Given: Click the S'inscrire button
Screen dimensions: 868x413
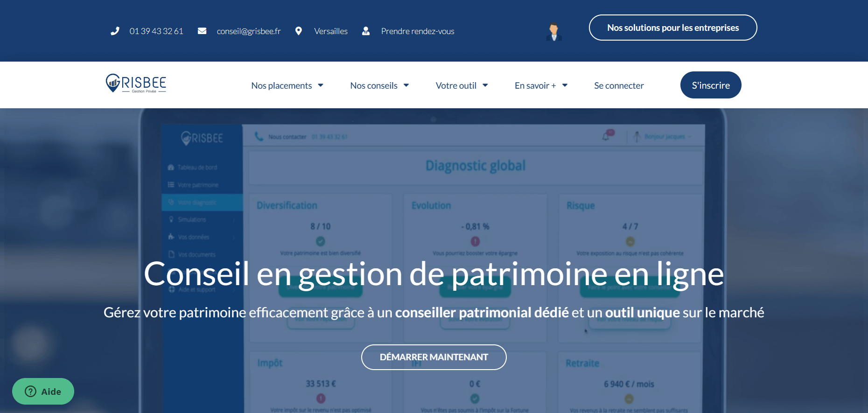Looking at the screenshot, I should (x=711, y=85).
